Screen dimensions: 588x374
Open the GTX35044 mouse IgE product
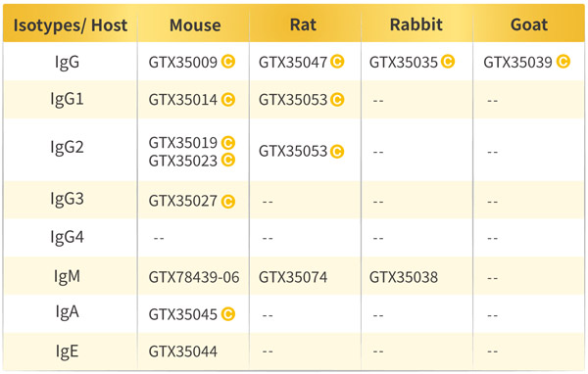[x=183, y=351]
